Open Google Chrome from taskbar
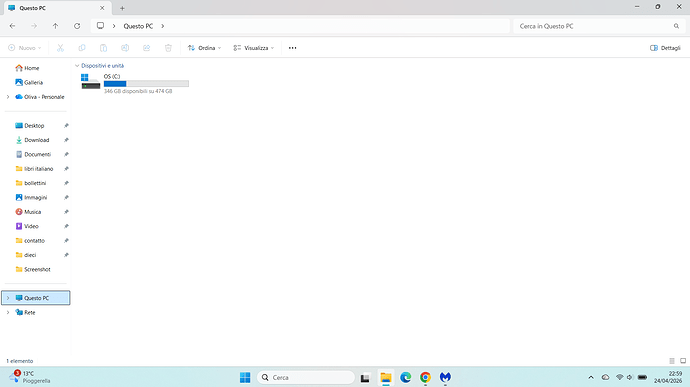Viewport: 690px width, 387px height. 425,377
